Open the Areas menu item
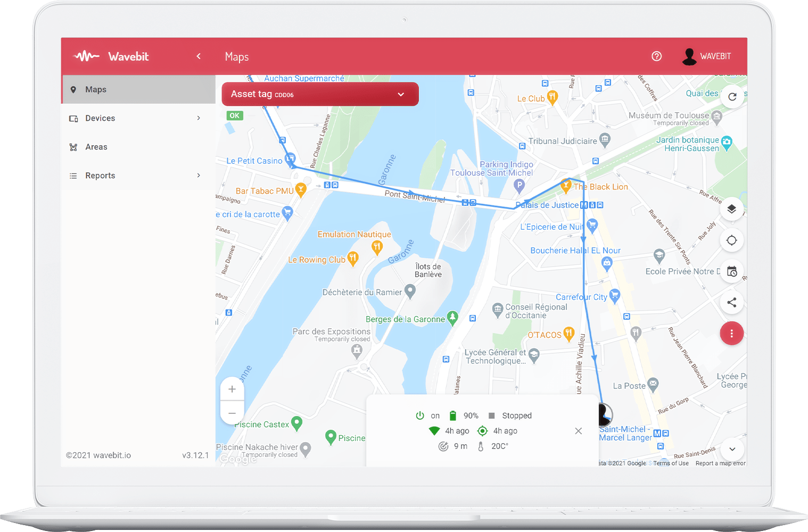Viewport: 808px width, 532px height. [x=138, y=147]
